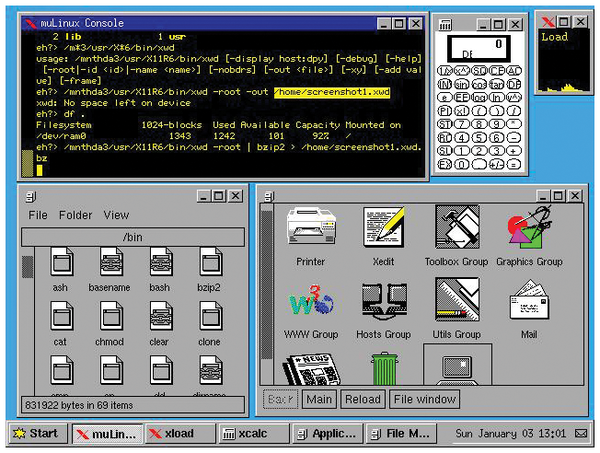Click the 5 key on xcalc
The width and height of the screenshot is (600, 453).
coord(479,137)
